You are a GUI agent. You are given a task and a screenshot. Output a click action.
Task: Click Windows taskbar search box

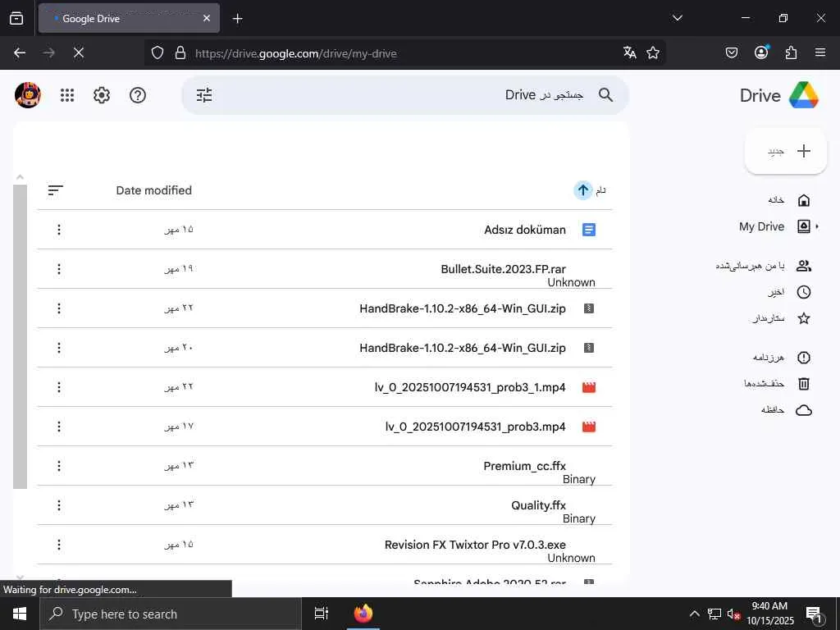click(x=171, y=614)
